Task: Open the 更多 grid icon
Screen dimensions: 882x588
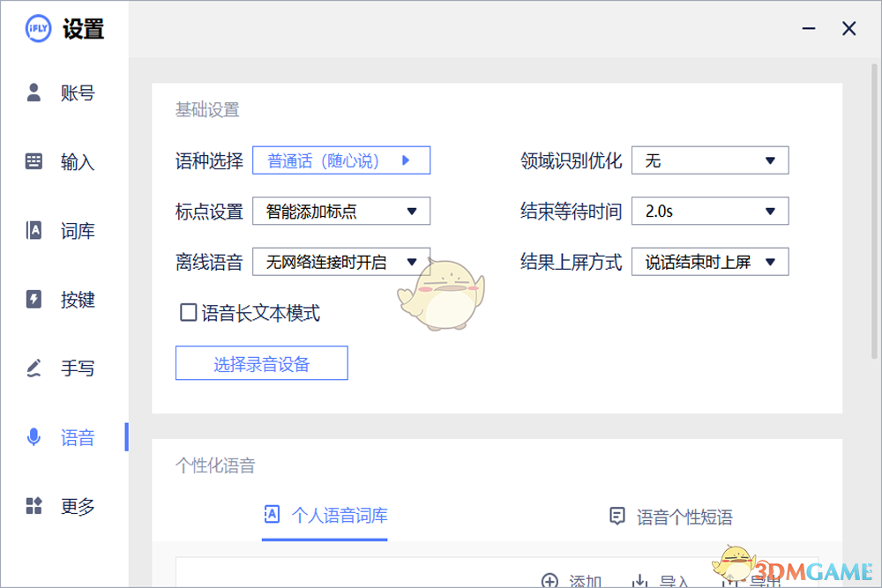Action: pos(34,506)
